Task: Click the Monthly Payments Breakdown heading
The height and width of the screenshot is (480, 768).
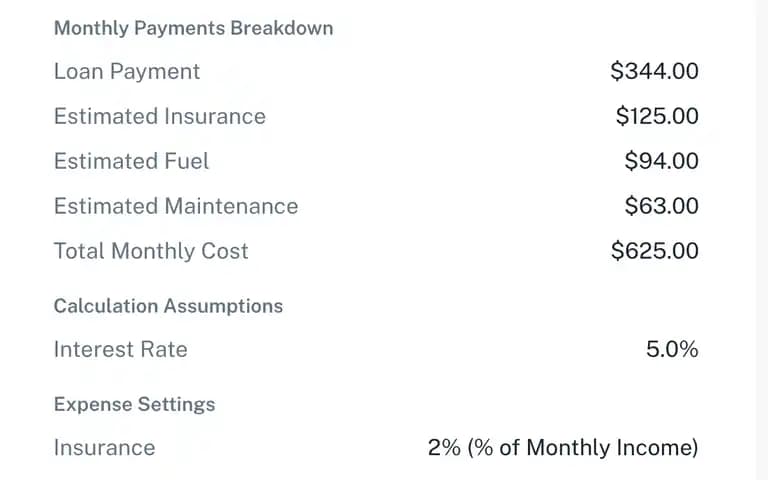Action: [x=193, y=28]
